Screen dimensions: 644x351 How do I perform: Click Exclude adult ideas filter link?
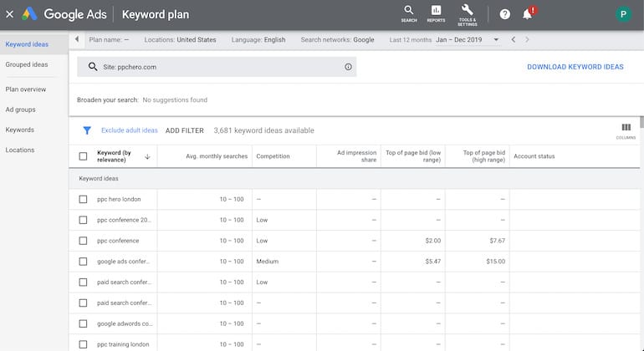[x=130, y=130]
